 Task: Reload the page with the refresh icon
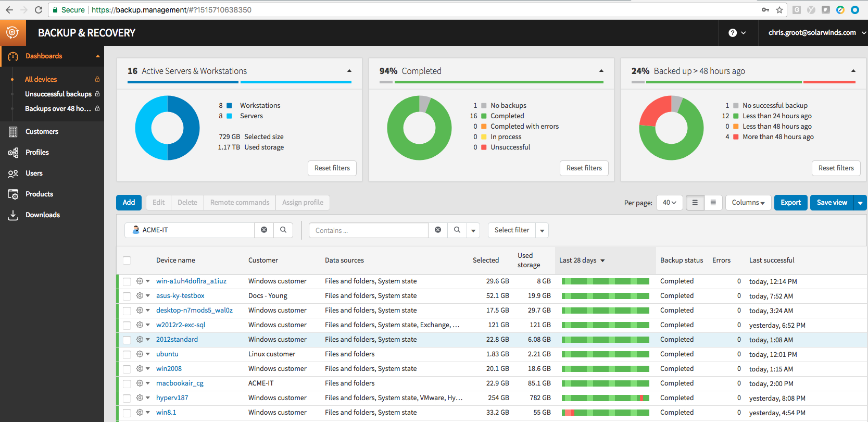[x=39, y=10]
